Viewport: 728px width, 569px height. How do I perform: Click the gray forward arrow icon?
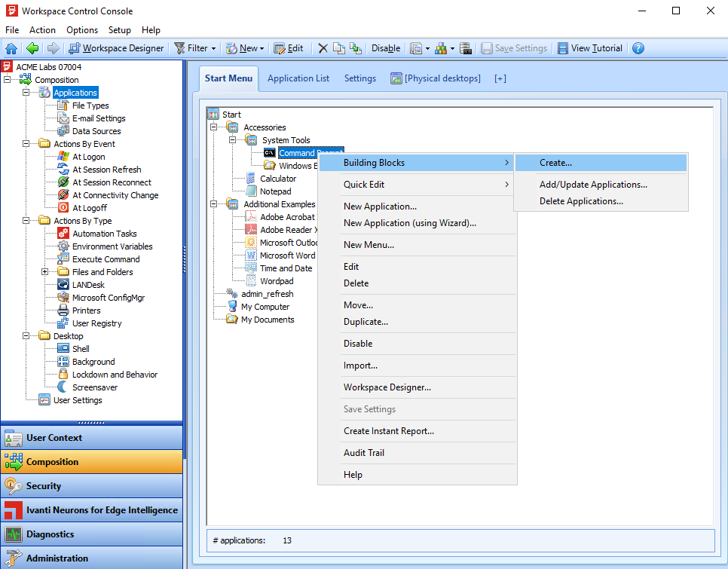point(54,48)
